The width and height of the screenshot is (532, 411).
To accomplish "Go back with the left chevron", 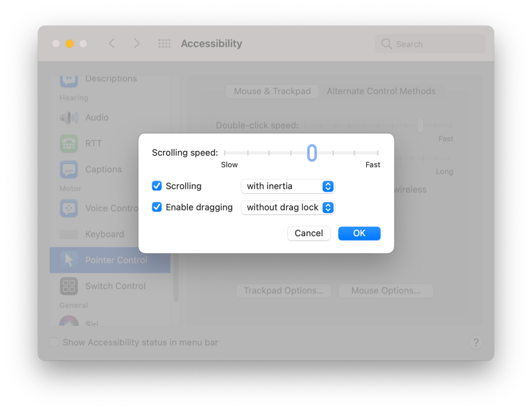I will (x=112, y=44).
